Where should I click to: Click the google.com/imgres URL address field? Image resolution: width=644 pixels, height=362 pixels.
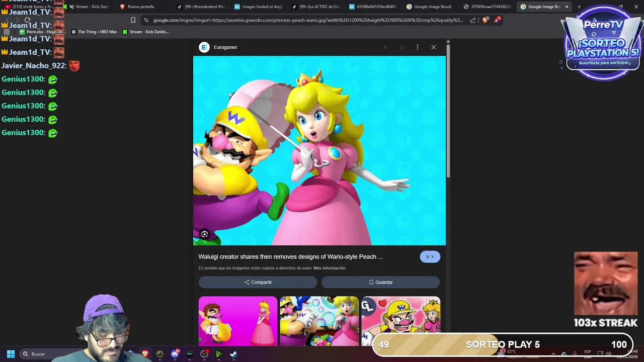point(308,20)
